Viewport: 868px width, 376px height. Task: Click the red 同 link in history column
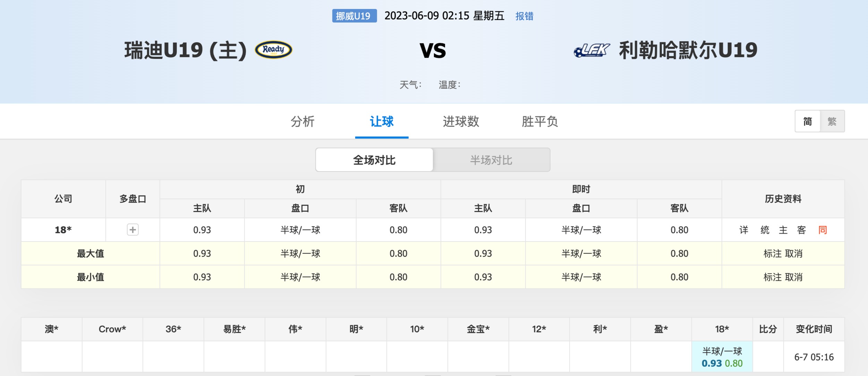(823, 230)
